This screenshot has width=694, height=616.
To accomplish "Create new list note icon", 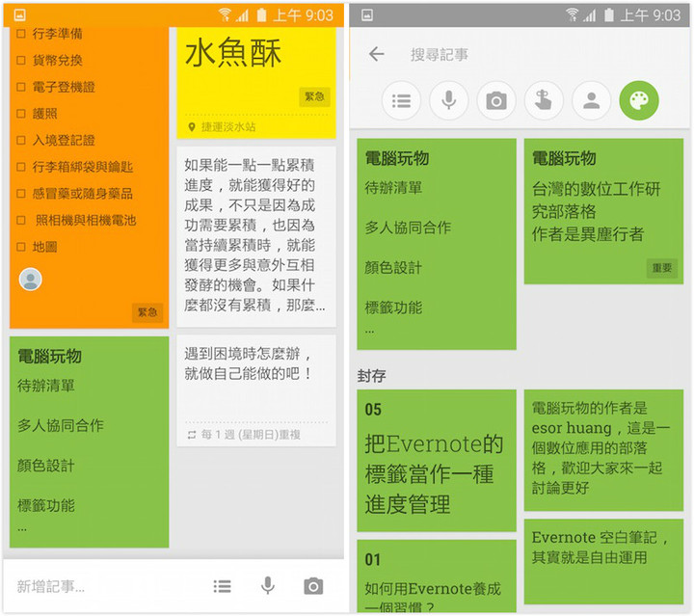I will 223,586.
